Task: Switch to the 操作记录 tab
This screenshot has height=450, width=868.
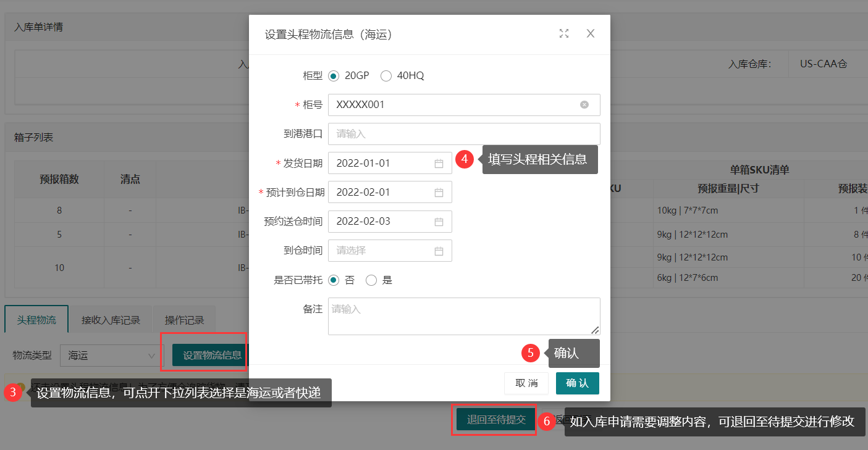Action: 184,320
